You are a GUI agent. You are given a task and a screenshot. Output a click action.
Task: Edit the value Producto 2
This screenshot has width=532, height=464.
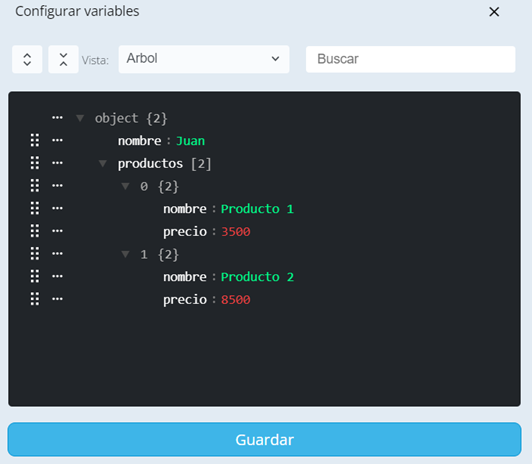pyautogui.click(x=257, y=277)
